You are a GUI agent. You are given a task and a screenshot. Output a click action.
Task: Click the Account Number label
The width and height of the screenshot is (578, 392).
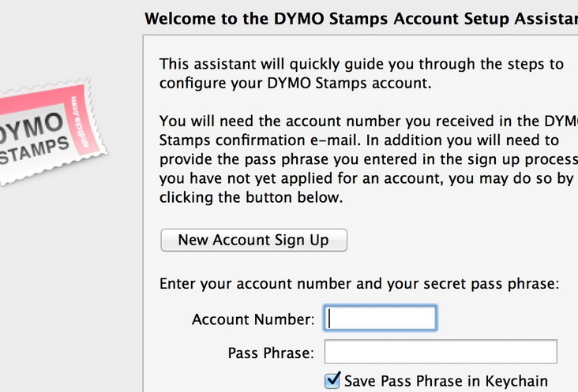253,319
